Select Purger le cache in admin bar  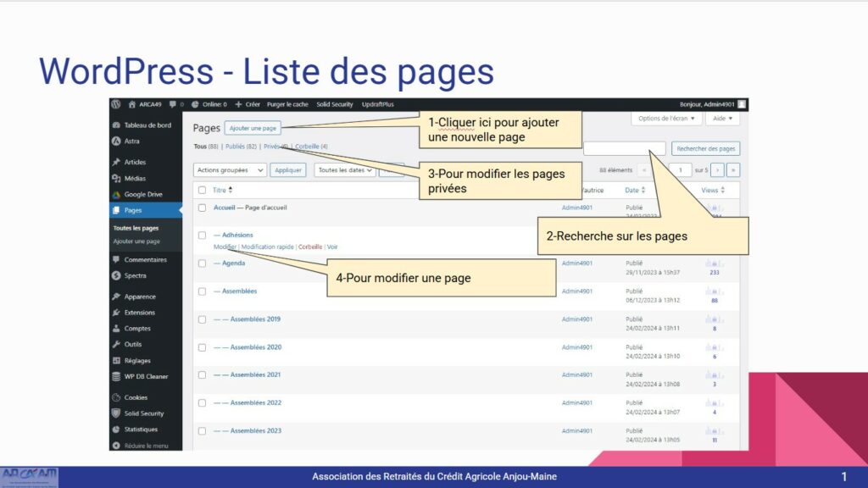(x=287, y=105)
